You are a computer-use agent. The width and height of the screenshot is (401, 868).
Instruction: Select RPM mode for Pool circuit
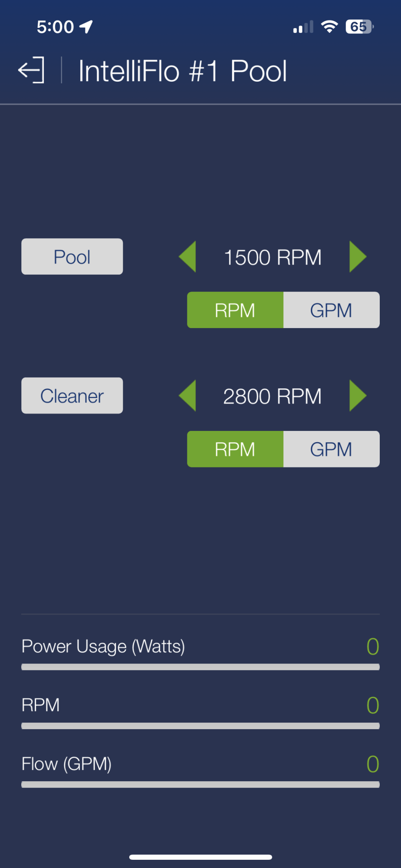coord(235,310)
